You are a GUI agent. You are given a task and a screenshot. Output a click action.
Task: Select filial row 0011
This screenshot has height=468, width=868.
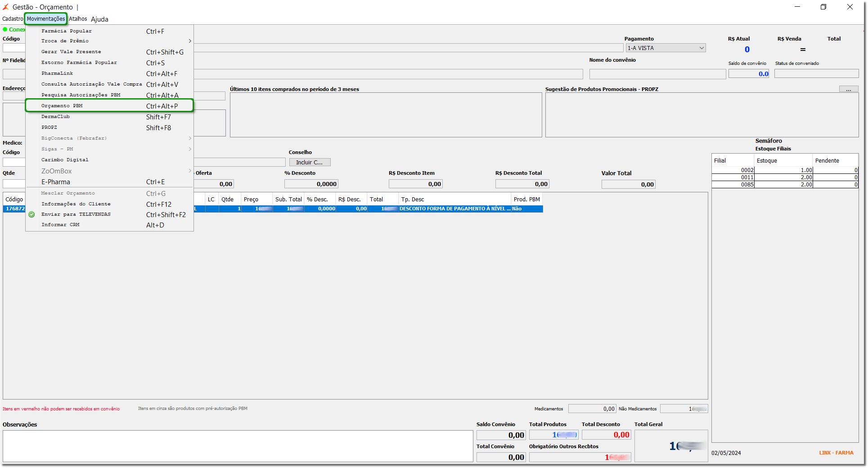[785, 177]
